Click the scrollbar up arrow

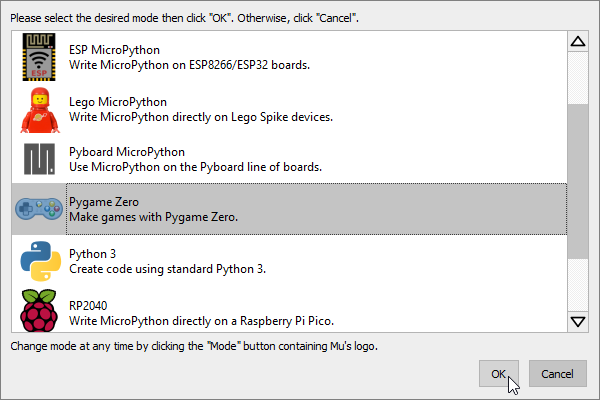click(x=578, y=41)
